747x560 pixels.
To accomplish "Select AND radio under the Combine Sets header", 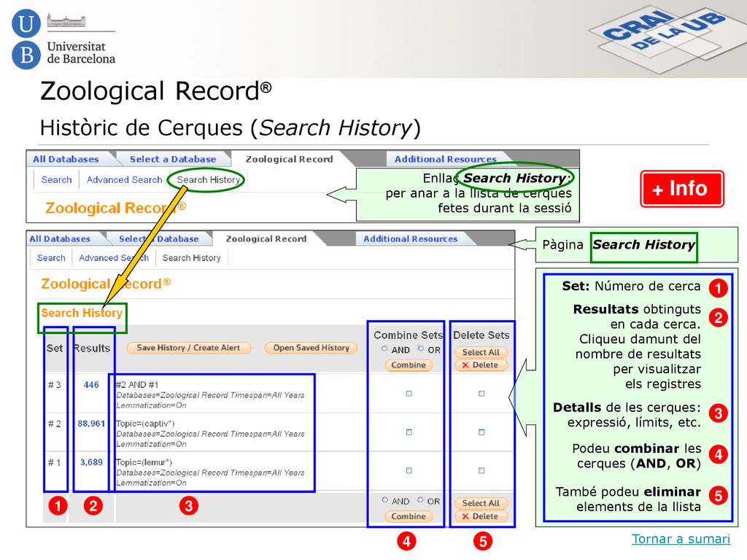I will (x=384, y=349).
